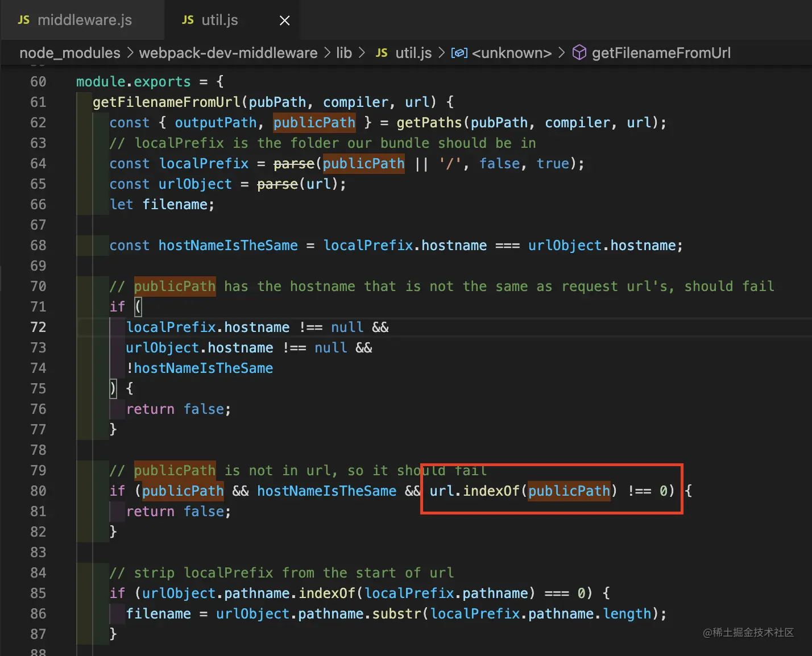Screen dimensions: 812x656
Task: Click 'hostNameIsTheSame' on line 80
Action: (326, 491)
